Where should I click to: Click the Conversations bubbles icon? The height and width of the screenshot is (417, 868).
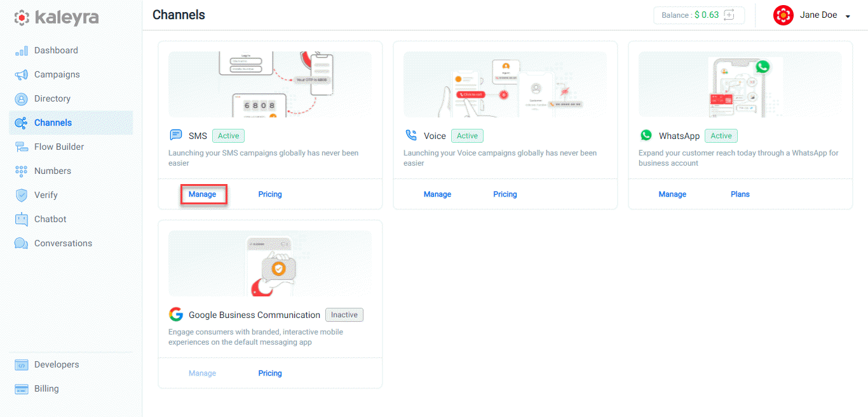point(22,244)
